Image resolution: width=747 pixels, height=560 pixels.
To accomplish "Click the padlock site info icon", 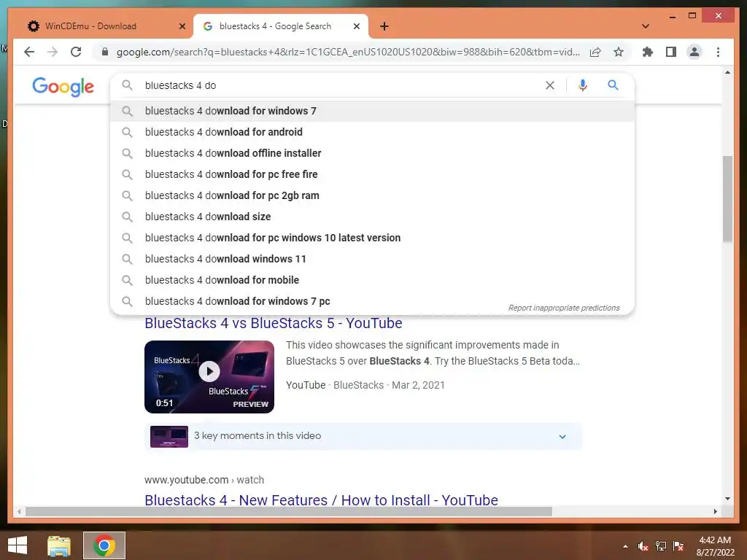I will [105, 52].
